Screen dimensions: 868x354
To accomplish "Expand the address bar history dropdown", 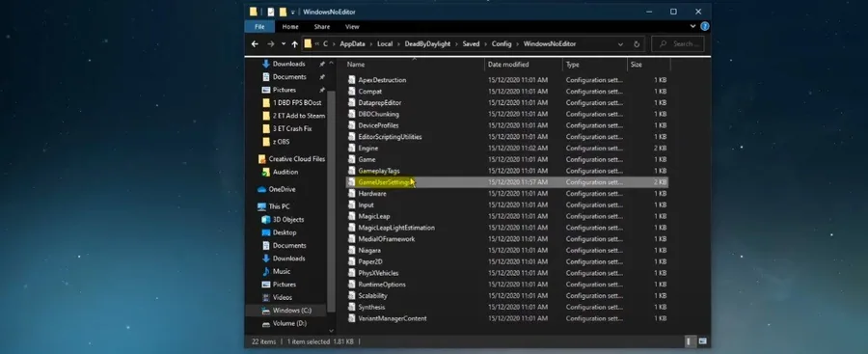I will [620, 44].
